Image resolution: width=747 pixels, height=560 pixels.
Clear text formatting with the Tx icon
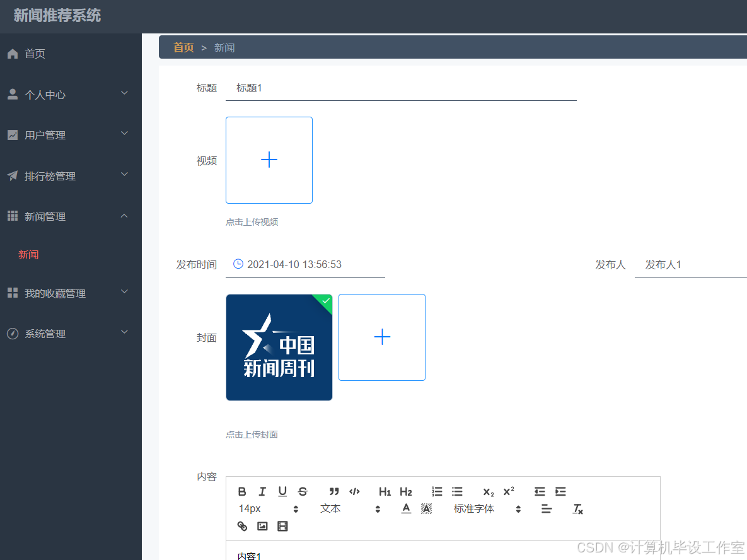pos(577,509)
